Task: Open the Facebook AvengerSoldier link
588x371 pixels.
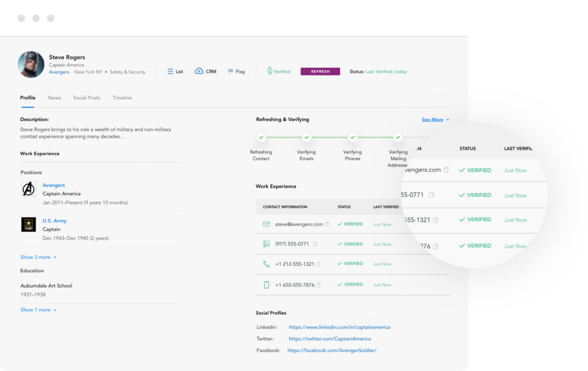Action: pyautogui.click(x=332, y=350)
